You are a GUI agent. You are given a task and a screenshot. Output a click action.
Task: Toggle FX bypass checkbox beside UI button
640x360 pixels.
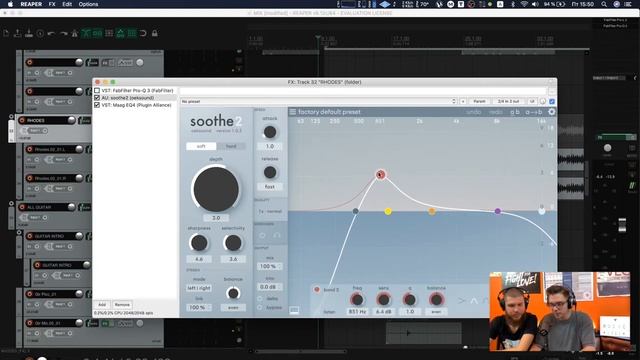pyautogui.click(x=552, y=101)
